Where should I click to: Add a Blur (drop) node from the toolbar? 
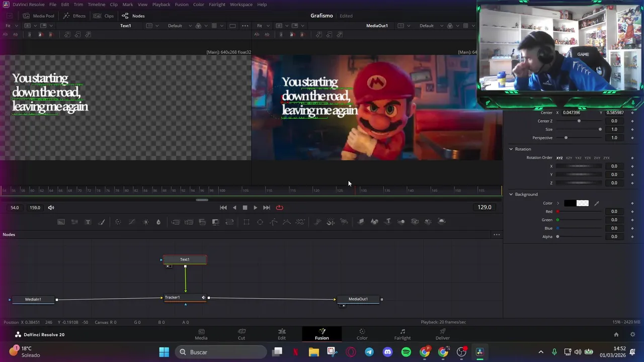[158, 222]
